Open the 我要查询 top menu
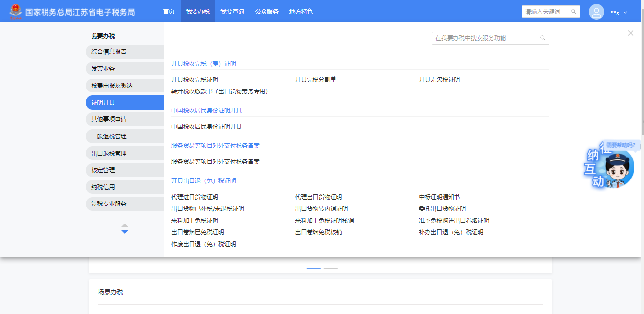 (232, 11)
